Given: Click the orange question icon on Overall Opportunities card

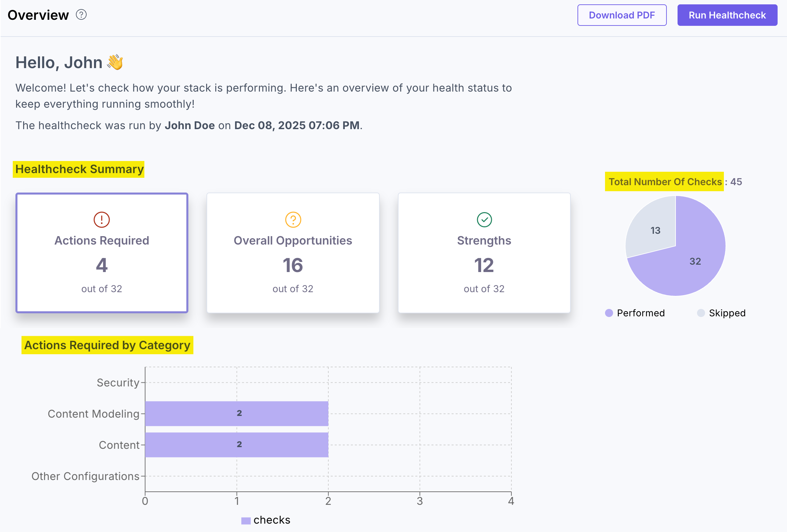Looking at the screenshot, I should pyautogui.click(x=292, y=219).
